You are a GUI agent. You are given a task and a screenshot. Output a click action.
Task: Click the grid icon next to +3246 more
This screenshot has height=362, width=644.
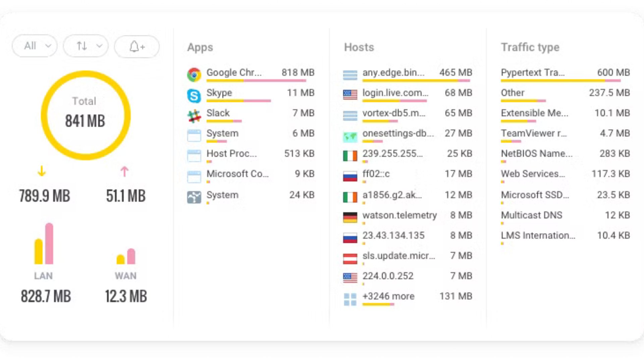click(x=350, y=299)
